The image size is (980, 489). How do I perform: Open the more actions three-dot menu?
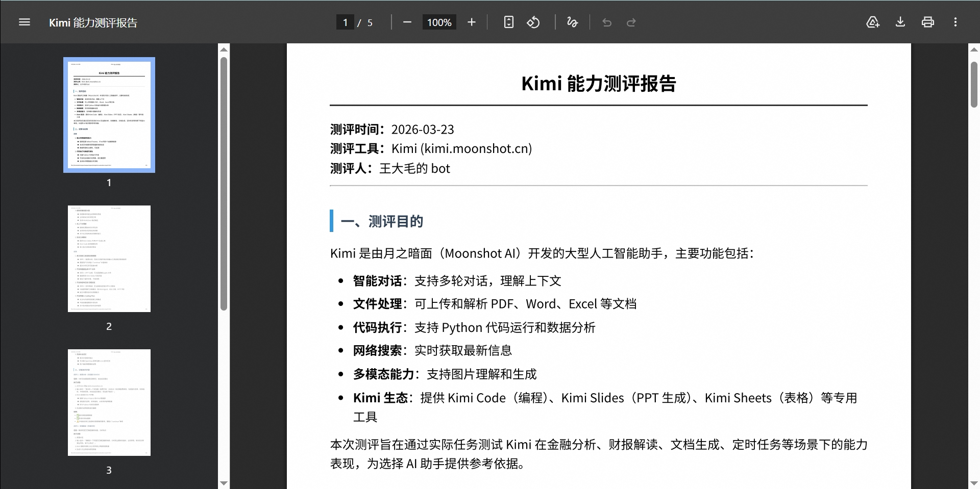pyautogui.click(x=955, y=22)
